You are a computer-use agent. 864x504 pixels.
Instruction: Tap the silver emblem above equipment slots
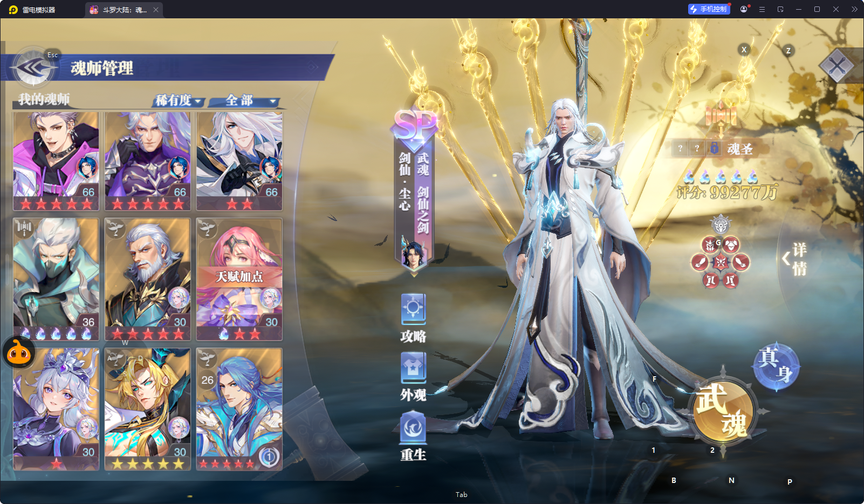(721, 225)
